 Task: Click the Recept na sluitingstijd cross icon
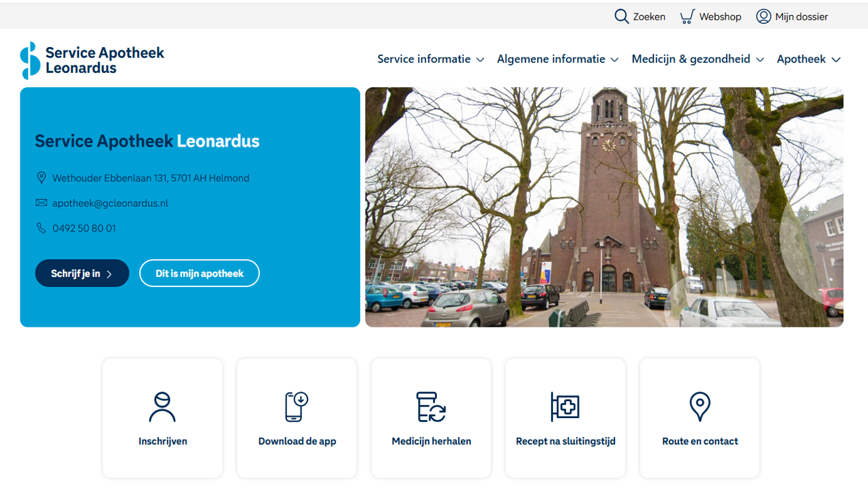coord(565,407)
